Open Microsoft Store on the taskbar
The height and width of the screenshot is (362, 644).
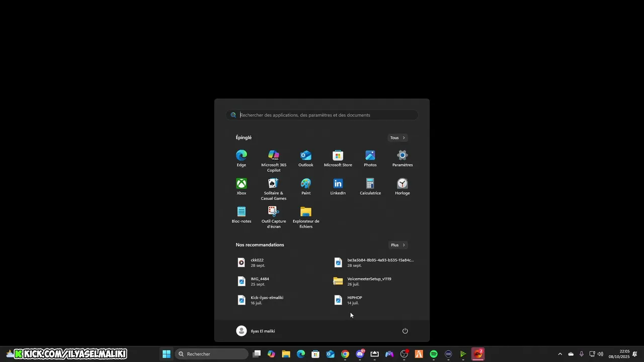click(x=315, y=354)
